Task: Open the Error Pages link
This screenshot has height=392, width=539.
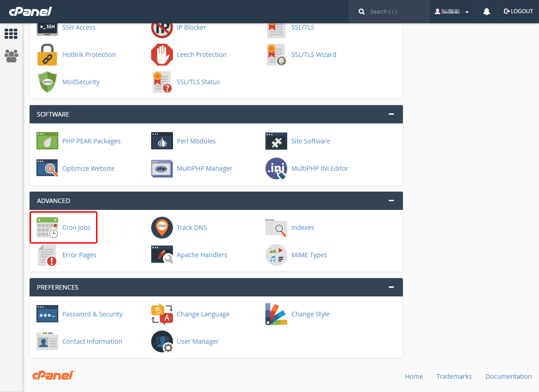Action: [x=79, y=255]
